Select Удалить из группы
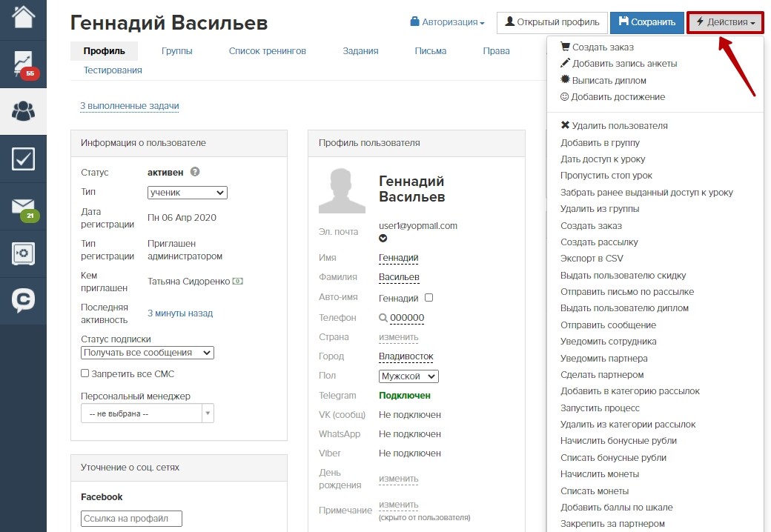The image size is (771, 532). point(600,209)
